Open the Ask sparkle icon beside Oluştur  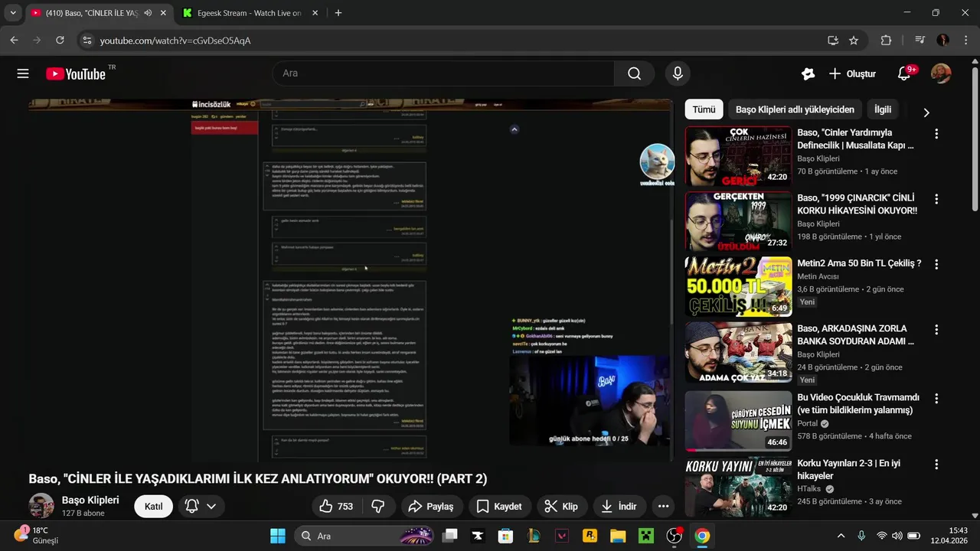808,73
